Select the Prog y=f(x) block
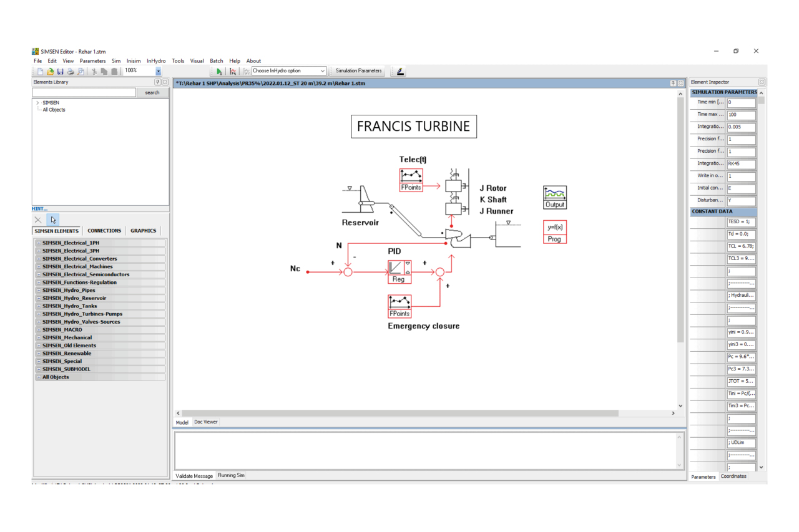The height and width of the screenshot is (532, 799). click(554, 232)
